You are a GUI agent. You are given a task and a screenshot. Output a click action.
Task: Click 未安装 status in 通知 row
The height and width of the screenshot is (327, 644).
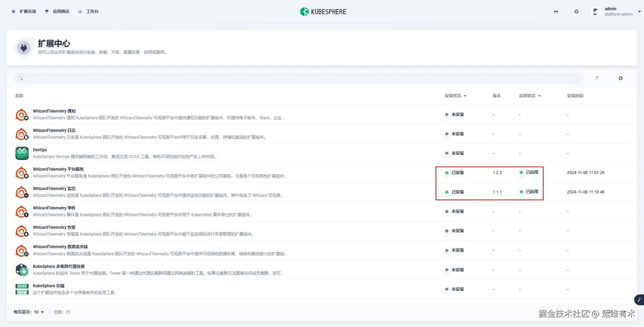tap(455, 115)
